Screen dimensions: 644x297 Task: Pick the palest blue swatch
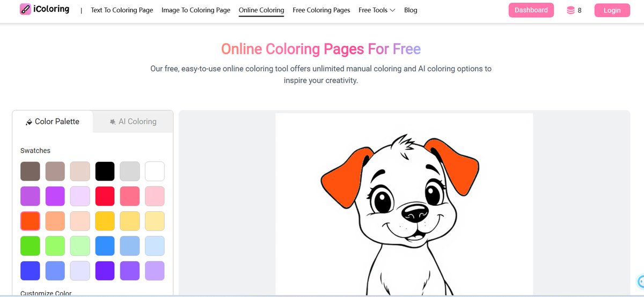[155, 246]
